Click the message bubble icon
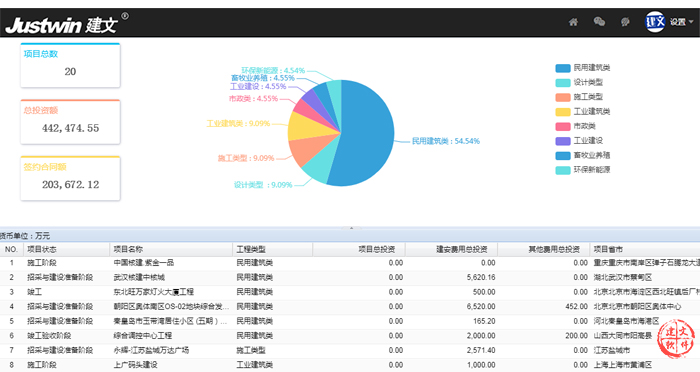 [x=625, y=22]
